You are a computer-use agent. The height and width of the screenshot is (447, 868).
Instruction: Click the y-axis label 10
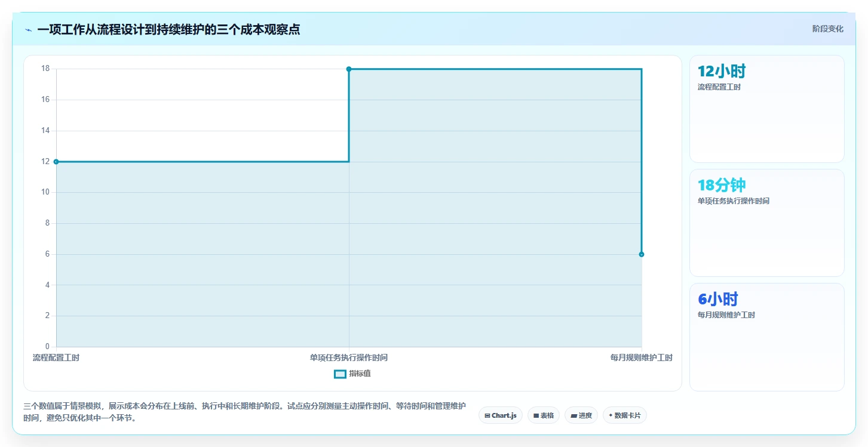click(45, 192)
